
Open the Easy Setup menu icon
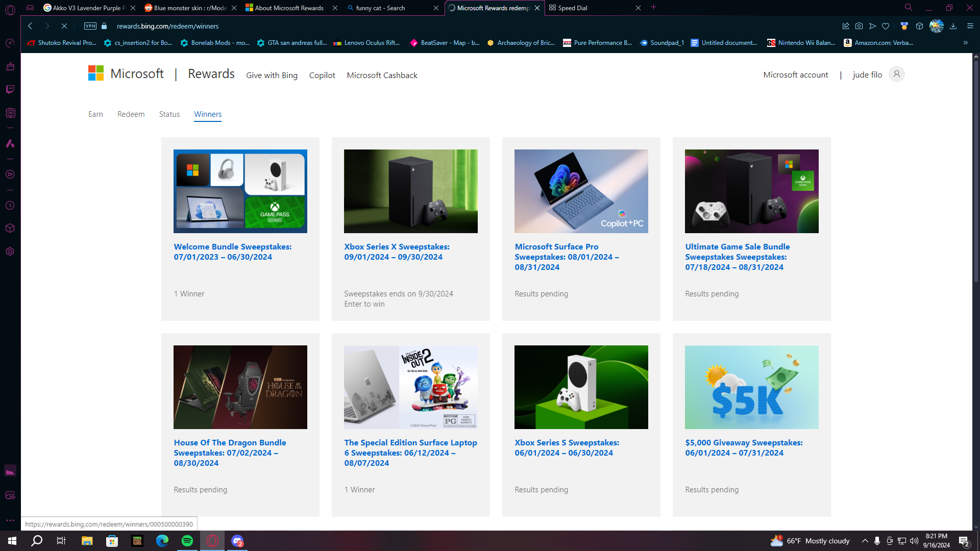point(970,26)
